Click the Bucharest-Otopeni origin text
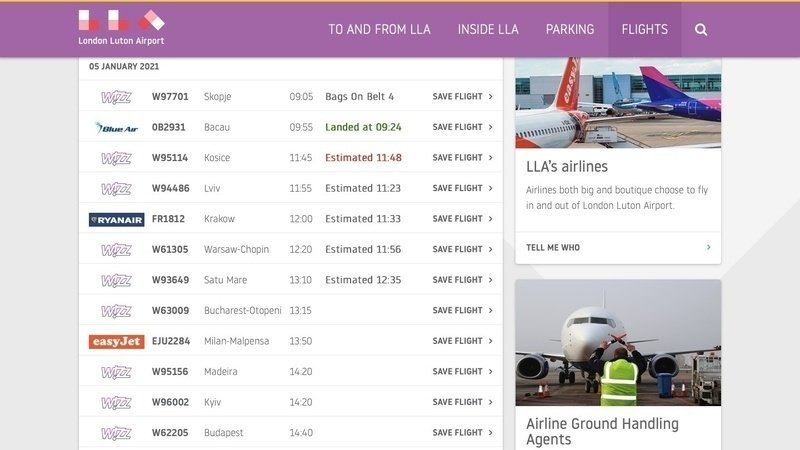This screenshot has height=450, width=800. [x=242, y=310]
